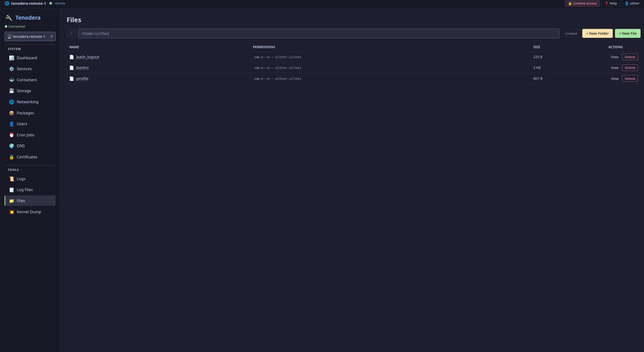Open the Packages box icon
This screenshot has width=644, height=352.
coord(11,113)
